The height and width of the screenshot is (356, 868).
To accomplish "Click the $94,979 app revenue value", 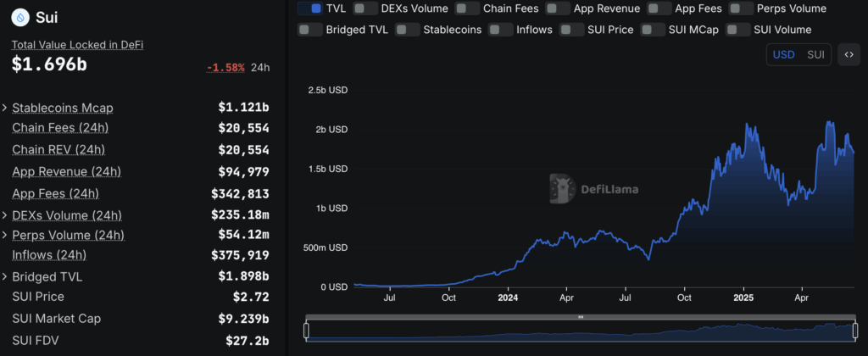I will pyautogui.click(x=243, y=171).
